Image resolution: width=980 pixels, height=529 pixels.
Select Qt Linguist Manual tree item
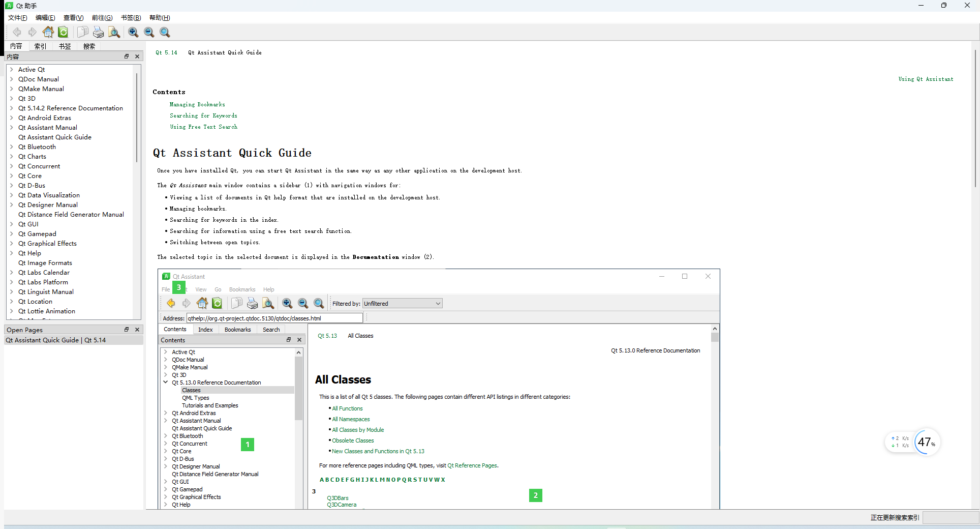click(46, 292)
